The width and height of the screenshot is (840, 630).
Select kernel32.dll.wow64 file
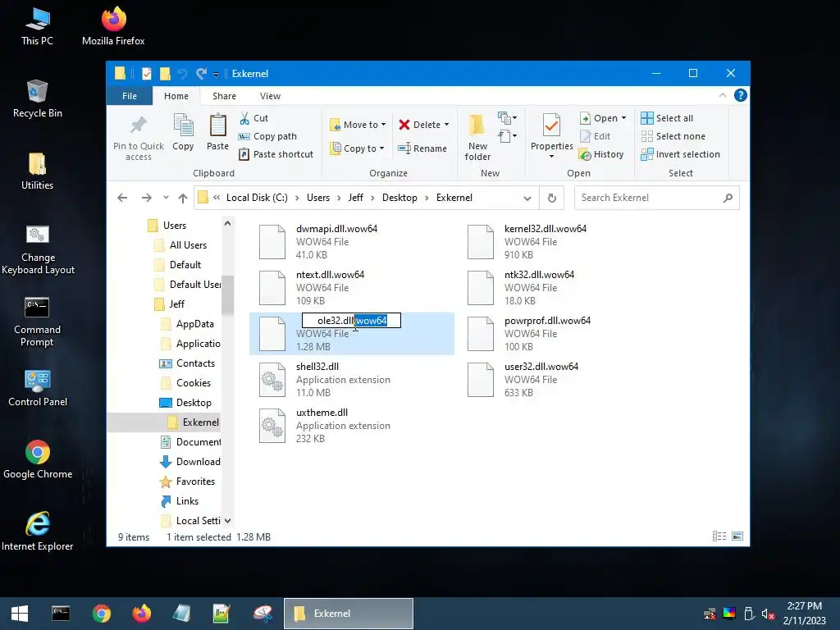tap(559, 242)
